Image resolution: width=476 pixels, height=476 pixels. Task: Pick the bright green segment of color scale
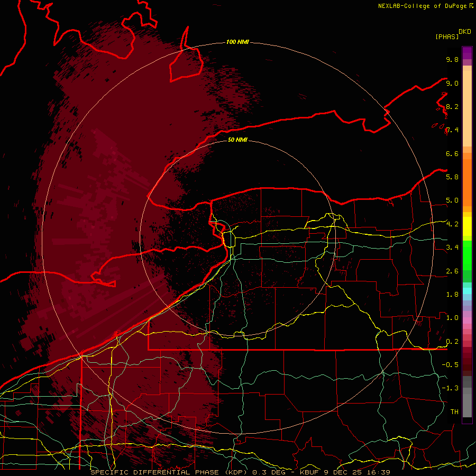(467, 255)
